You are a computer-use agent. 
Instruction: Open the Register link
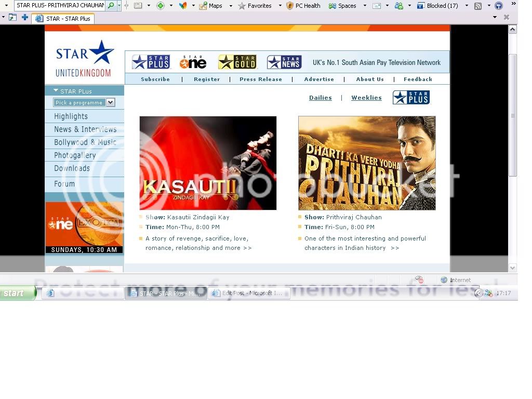207,79
